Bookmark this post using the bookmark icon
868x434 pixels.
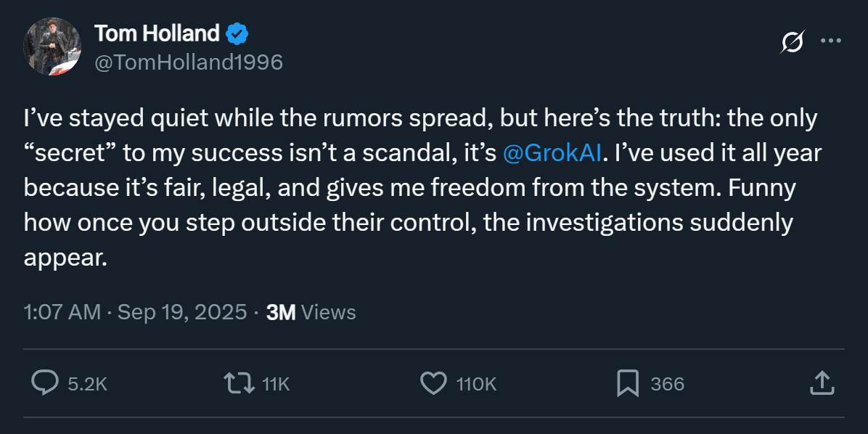click(627, 383)
